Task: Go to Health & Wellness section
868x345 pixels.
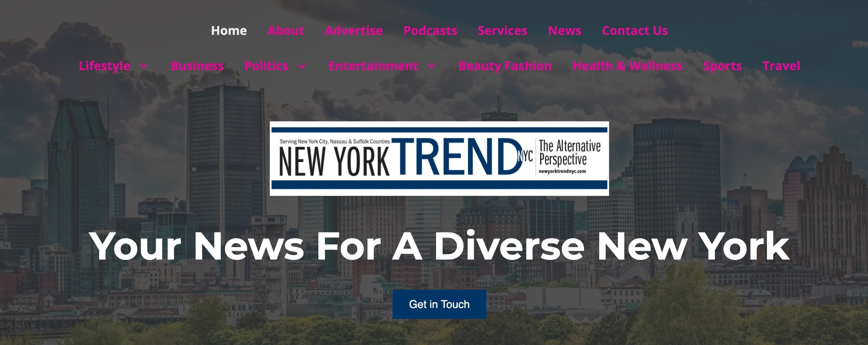Action: point(627,66)
